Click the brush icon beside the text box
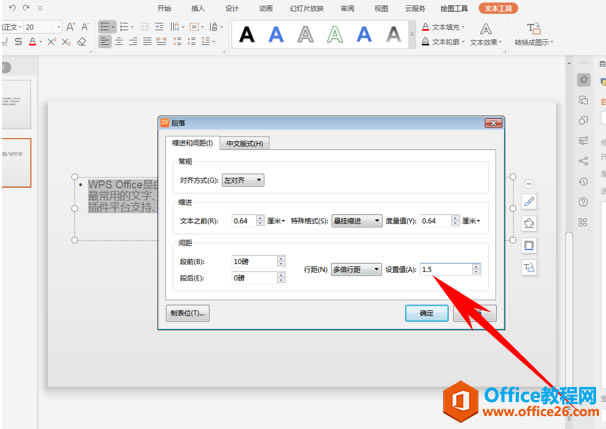Screen dimensions: 606x429 tap(529, 201)
